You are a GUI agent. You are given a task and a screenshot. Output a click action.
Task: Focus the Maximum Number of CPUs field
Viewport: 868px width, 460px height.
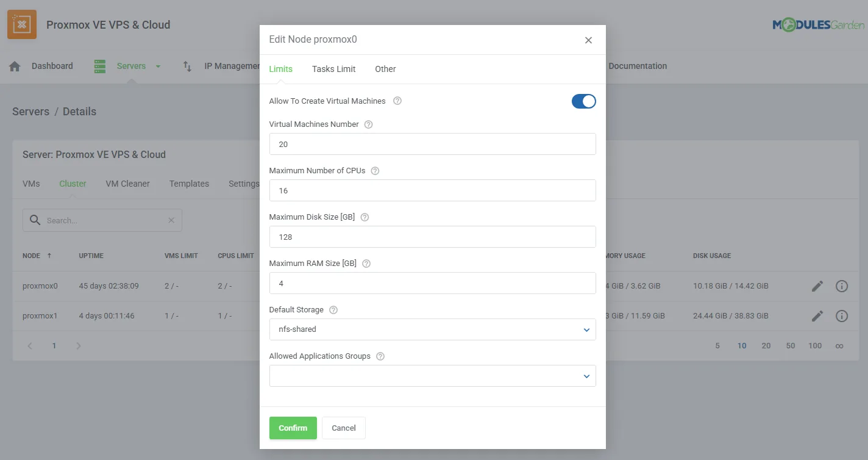click(432, 190)
